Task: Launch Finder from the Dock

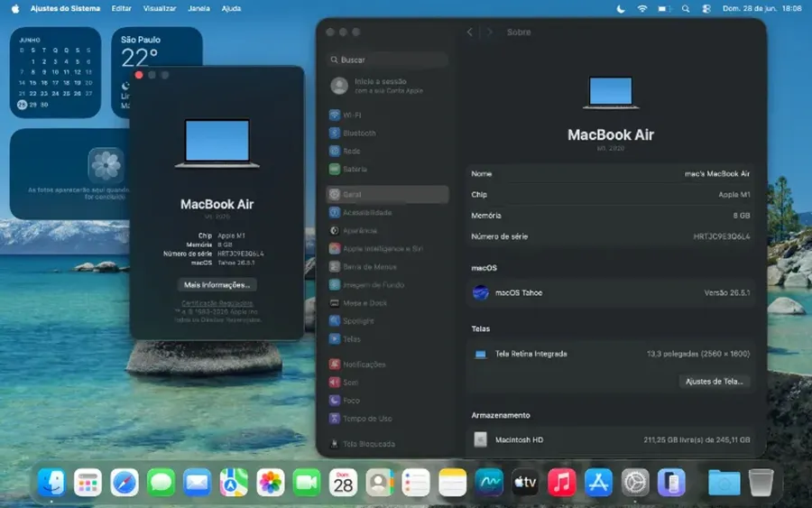Action: (x=51, y=482)
